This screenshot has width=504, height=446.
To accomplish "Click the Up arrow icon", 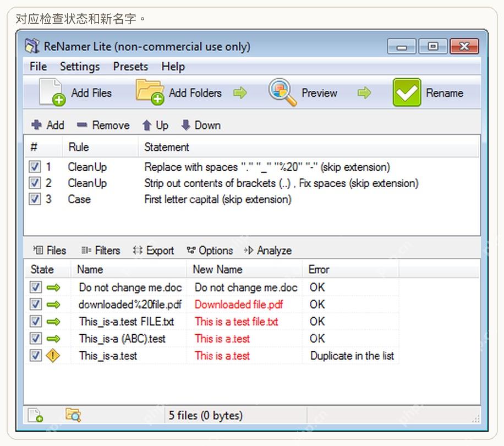I will click(147, 125).
